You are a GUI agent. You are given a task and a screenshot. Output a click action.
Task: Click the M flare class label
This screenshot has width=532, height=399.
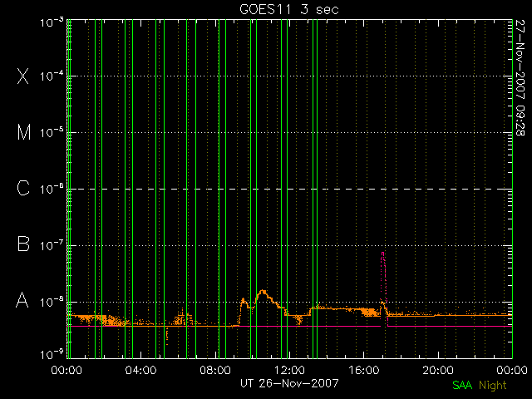(x=23, y=132)
